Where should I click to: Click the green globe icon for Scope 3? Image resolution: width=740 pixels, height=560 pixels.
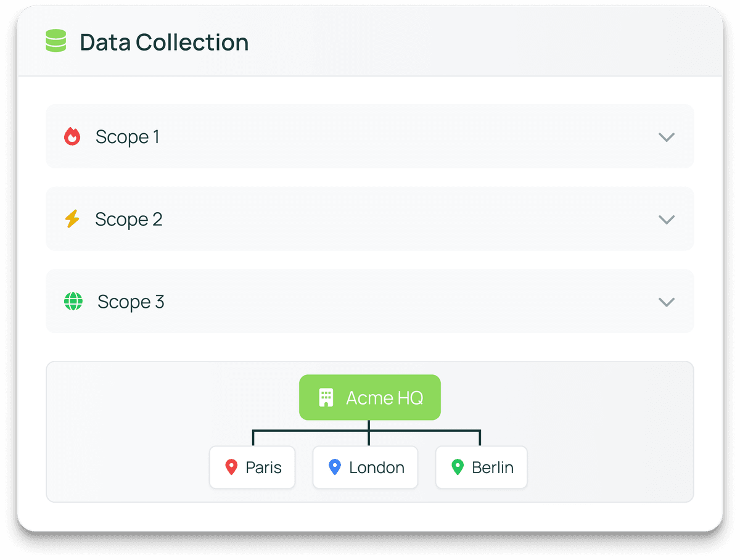click(x=73, y=302)
